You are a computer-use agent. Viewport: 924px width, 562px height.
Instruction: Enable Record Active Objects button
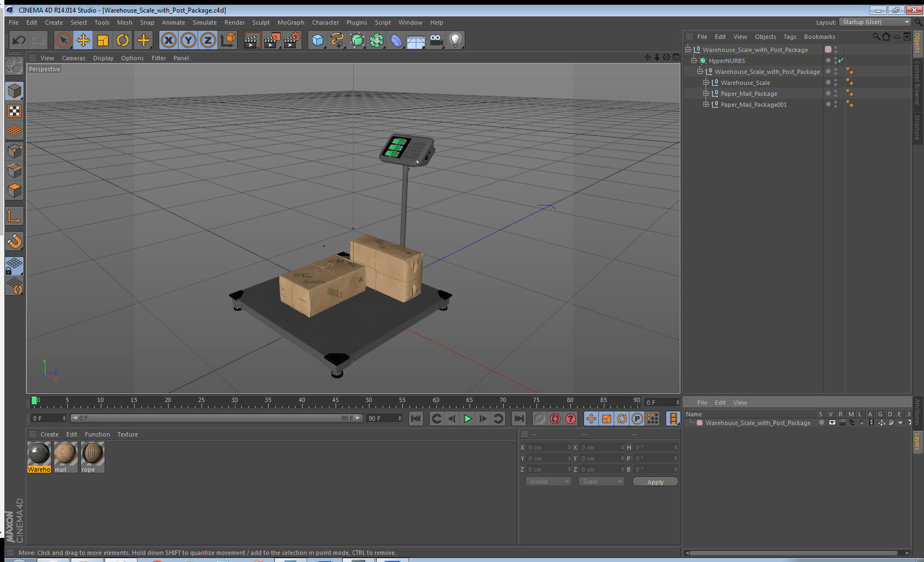tap(540, 418)
